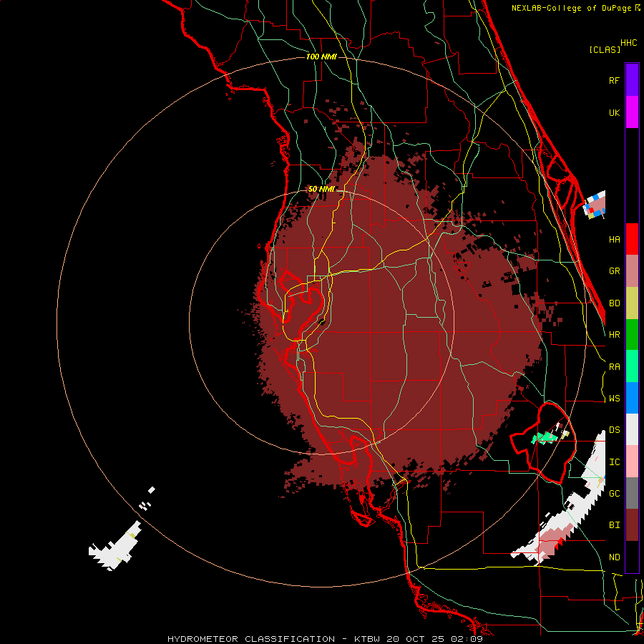The width and height of the screenshot is (644, 644).
Task: Click the purple RF legend color swatch
Action: pos(632,80)
